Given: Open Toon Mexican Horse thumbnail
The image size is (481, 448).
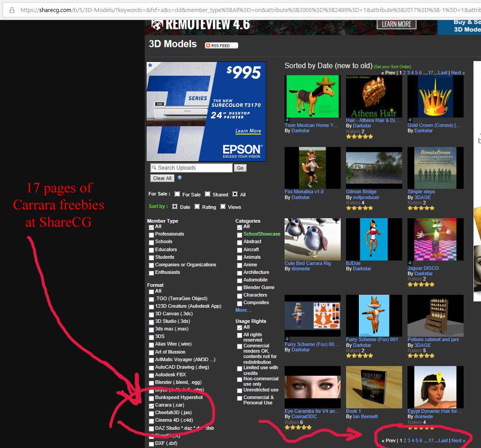Looking at the screenshot, I should coord(313,96).
